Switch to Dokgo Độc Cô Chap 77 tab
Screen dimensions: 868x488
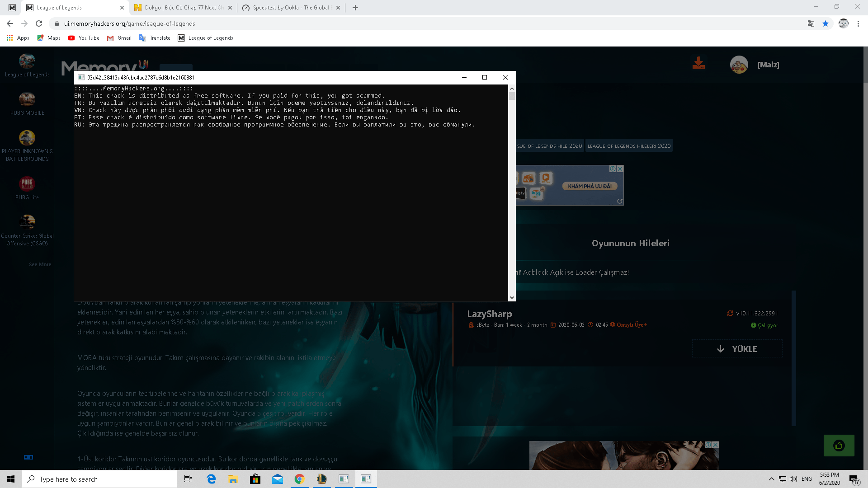tap(184, 8)
